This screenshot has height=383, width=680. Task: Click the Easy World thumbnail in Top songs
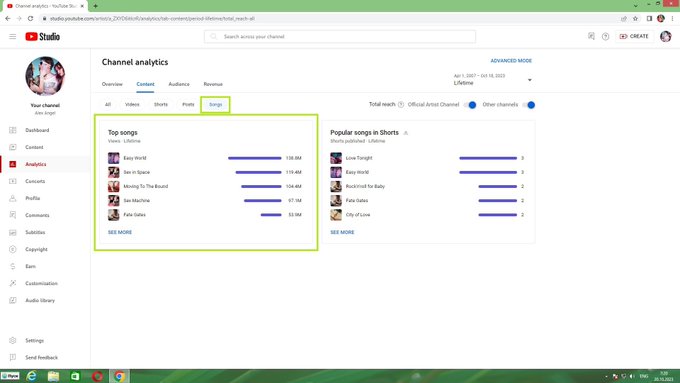pyautogui.click(x=114, y=158)
